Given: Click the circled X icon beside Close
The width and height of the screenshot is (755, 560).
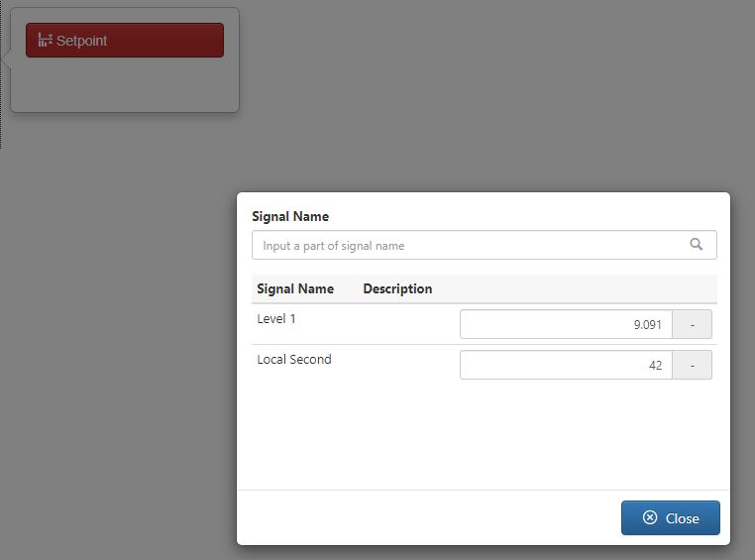Looking at the screenshot, I should coord(650,517).
